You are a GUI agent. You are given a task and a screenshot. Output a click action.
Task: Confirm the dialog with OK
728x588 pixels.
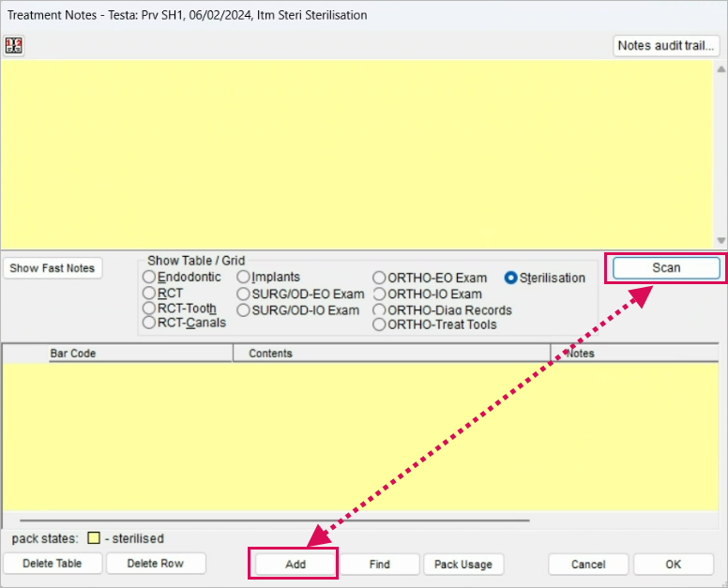click(674, 565)
